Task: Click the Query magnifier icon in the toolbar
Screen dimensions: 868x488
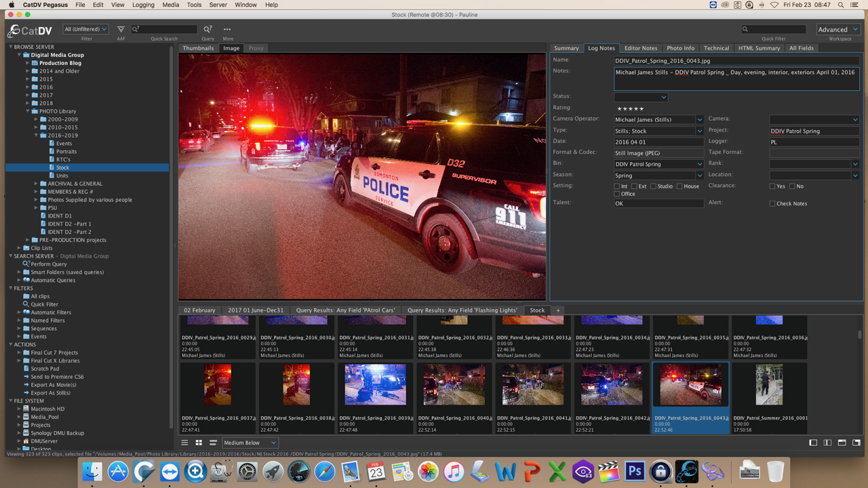Action: click(208, 28)
